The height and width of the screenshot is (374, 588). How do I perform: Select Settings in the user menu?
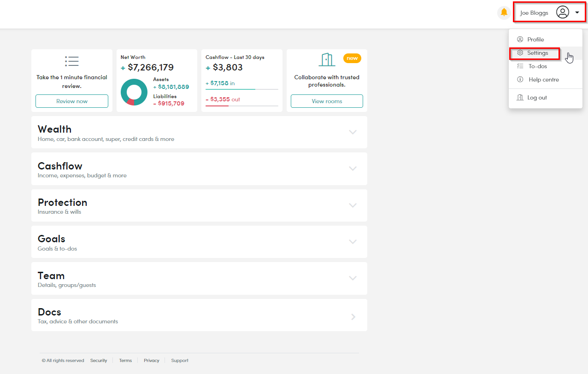[x=546, y=53]
